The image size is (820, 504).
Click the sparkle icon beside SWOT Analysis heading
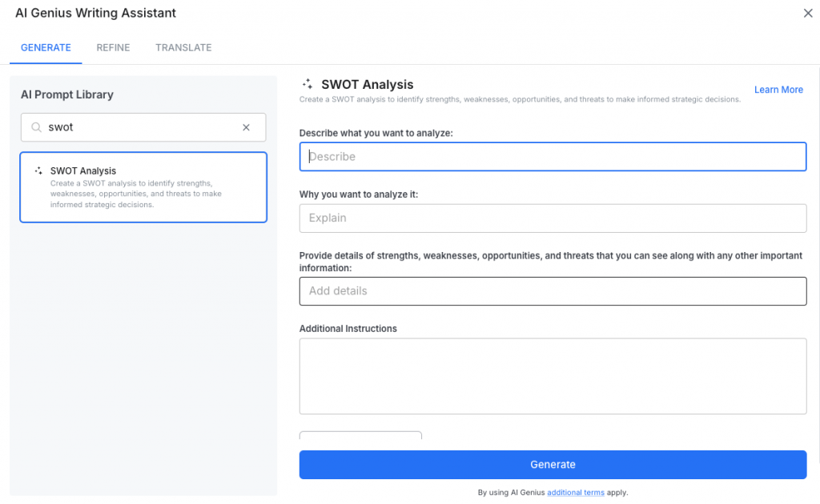click(x=306, y=84)
